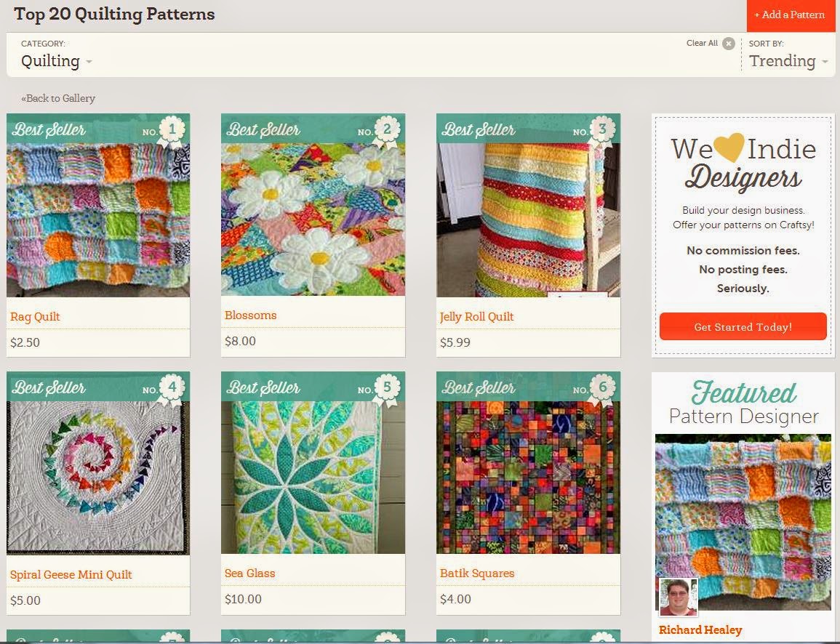This screenshot has width=840, height=644.
Task: Open the Blossoms pattern title link
Action: point(250,315)
